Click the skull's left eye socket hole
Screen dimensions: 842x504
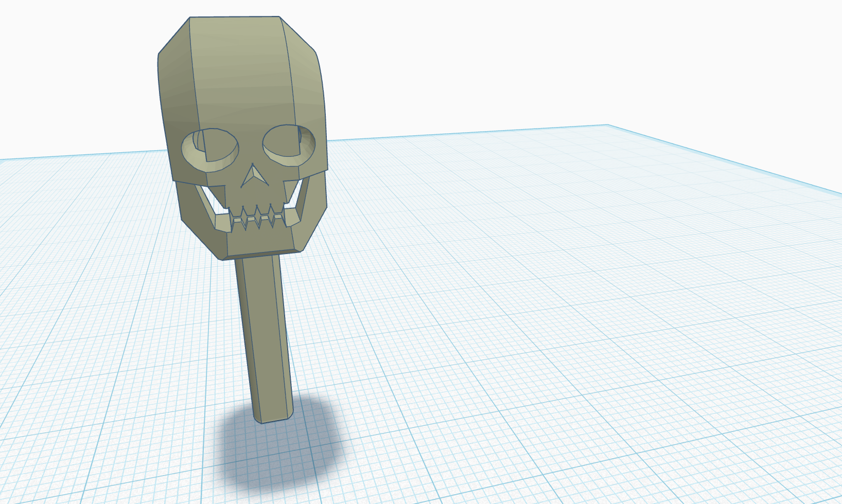pos(210,150)
